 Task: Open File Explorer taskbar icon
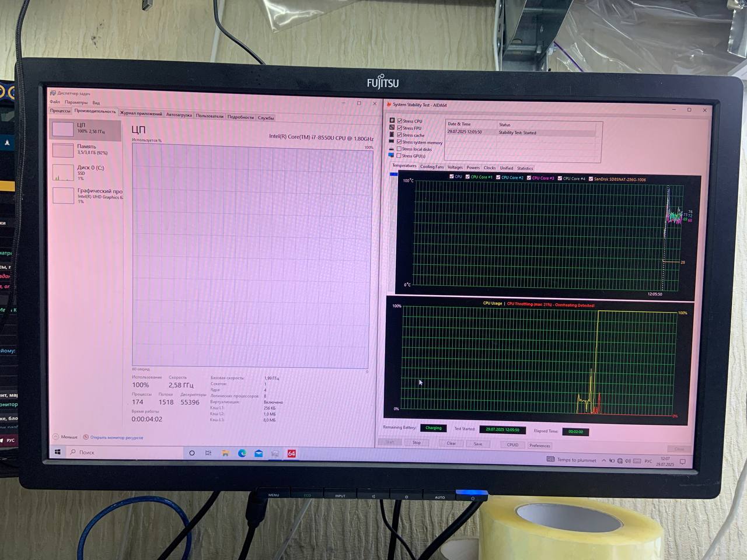(x=225, y=453)
